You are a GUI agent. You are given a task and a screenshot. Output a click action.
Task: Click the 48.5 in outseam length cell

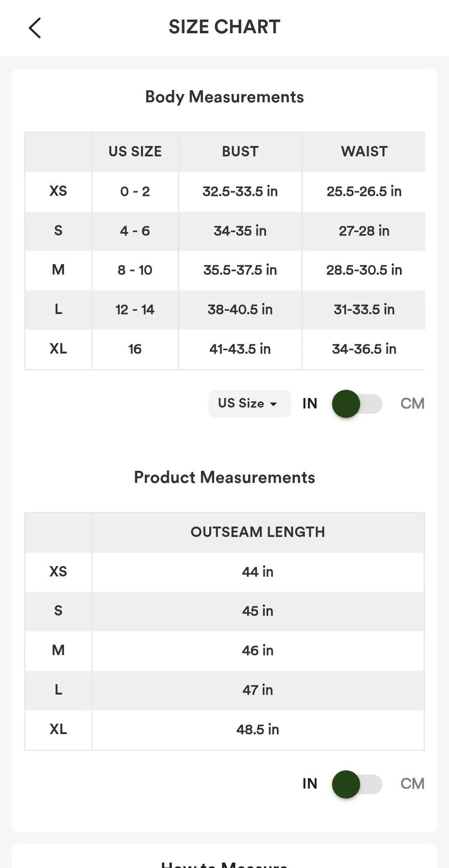tap(258, 730)
